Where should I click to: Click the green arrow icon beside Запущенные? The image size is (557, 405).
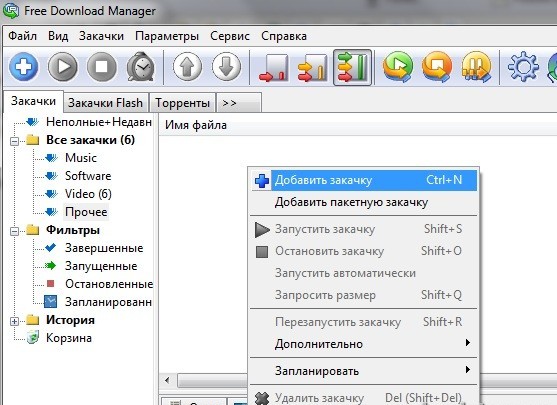pyautogui.click(x=50, y=265)
